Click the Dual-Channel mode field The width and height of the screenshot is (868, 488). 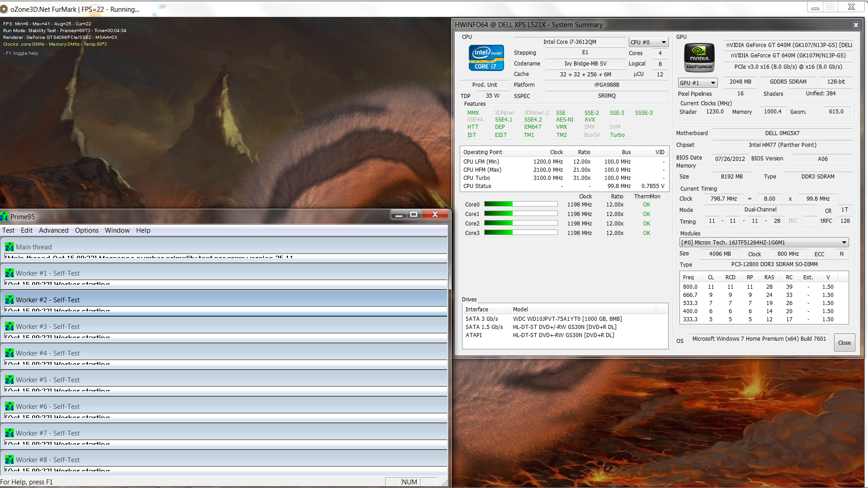(760, 210)
